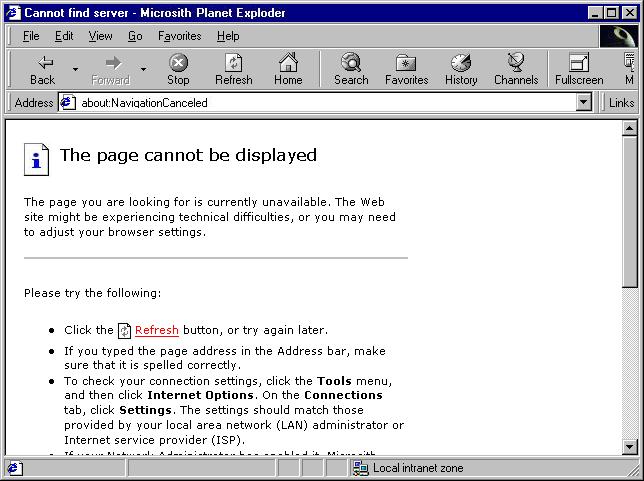The width and height of the screenshot is (644, 481).
Task: Click the page icon in Address bar
Action: point(67,102)
